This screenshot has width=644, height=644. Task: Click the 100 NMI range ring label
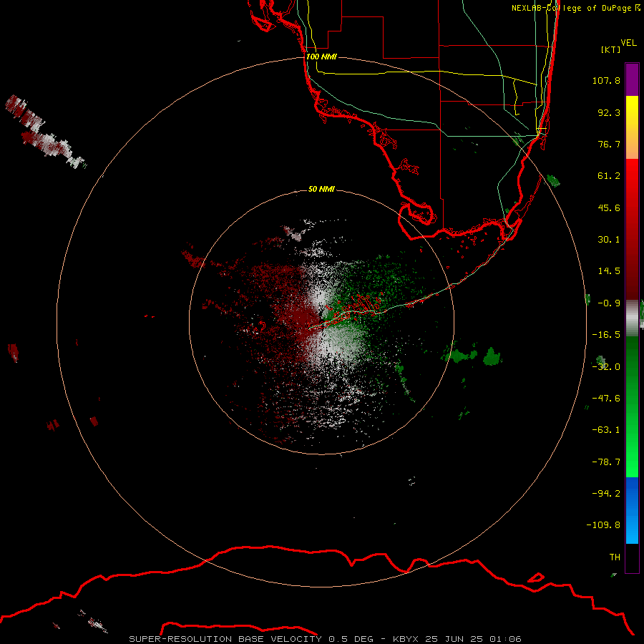(321, 57)
